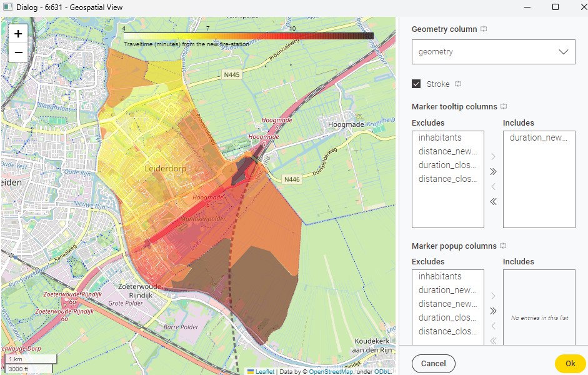
Task: Open the Geometry column dropdown
Action: (493, 52)
